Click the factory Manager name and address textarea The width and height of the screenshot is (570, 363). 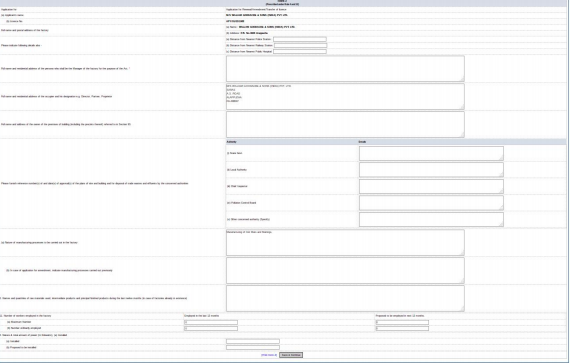point(345,69)
